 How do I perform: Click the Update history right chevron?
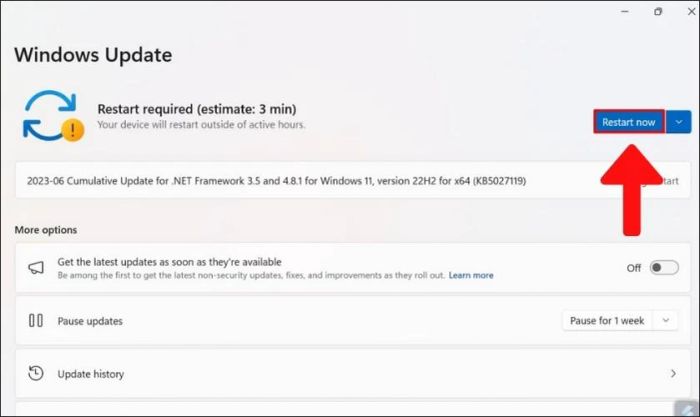pos(673,373)
